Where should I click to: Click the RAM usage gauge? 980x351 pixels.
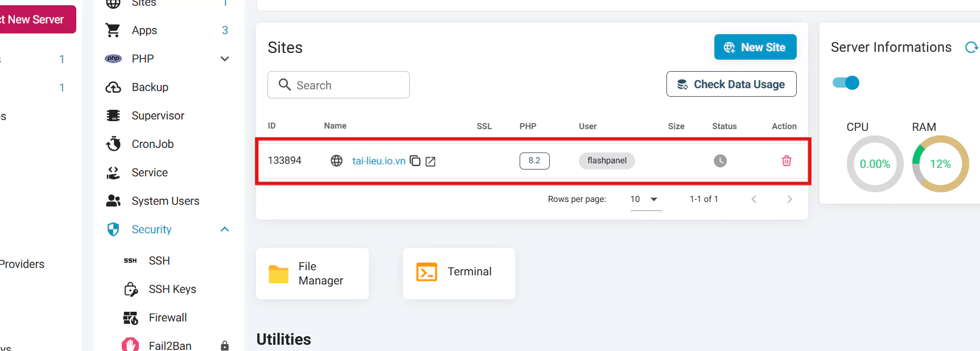pyautogui.click(x=940, y=164)
